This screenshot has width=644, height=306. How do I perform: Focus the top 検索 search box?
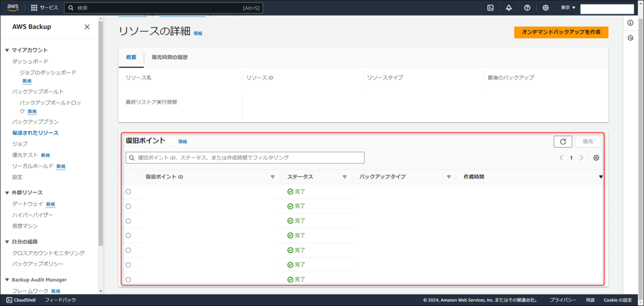coord(163,8)
